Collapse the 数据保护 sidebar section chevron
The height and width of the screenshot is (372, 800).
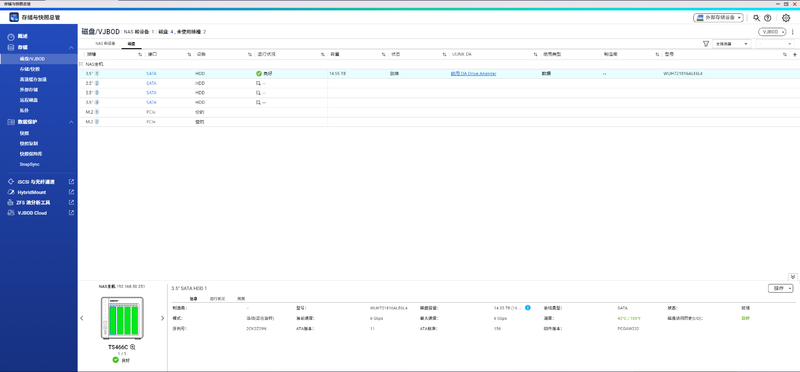coord(71,122)
